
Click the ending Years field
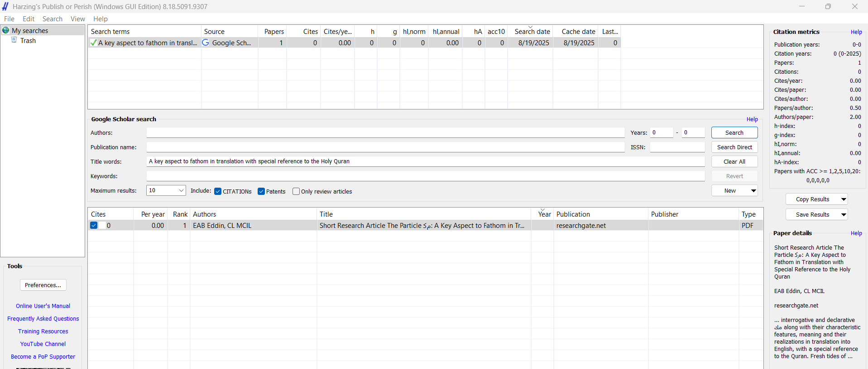693,132
